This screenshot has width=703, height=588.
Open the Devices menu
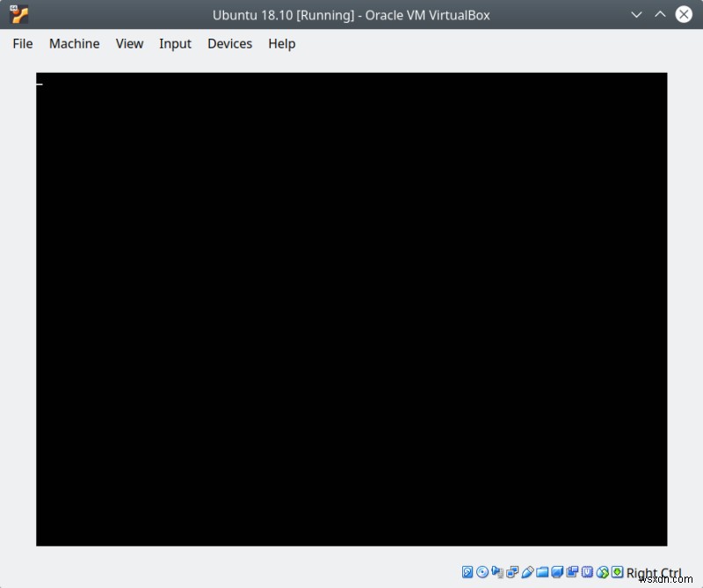pos(229,43)
